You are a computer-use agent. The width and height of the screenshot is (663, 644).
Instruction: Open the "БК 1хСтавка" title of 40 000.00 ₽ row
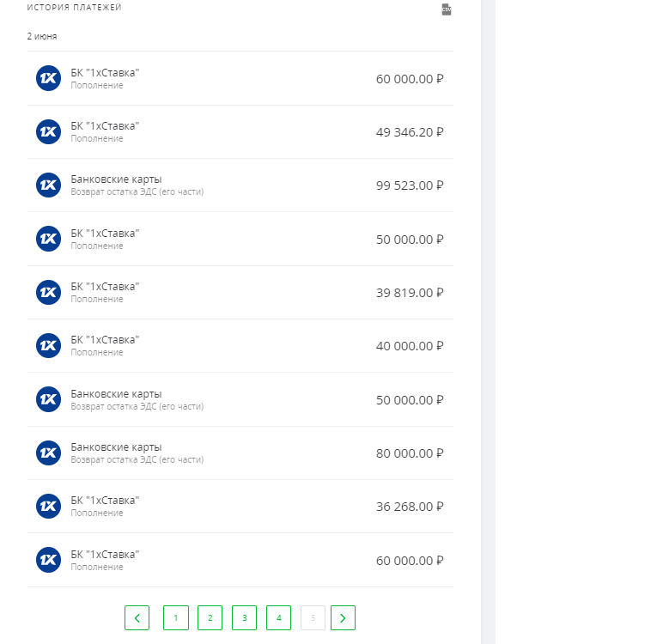105,340
